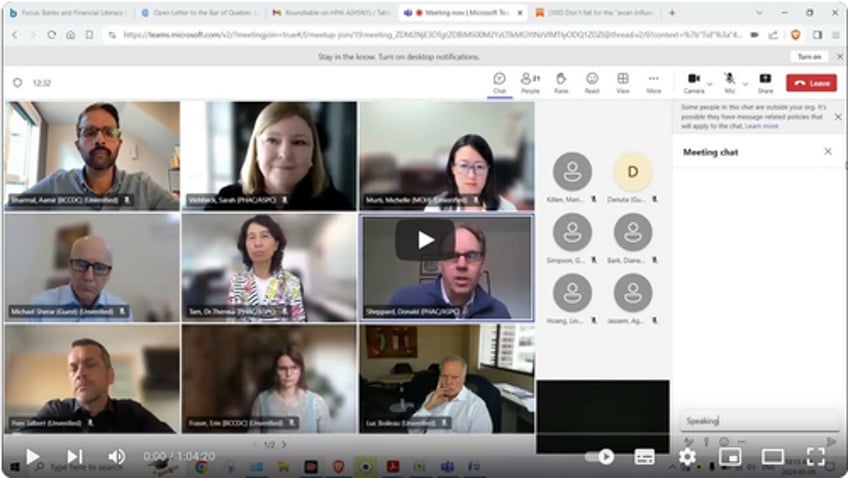Share screen content in meeting
Screen dimensions: 848x478
tap(765, 83)
